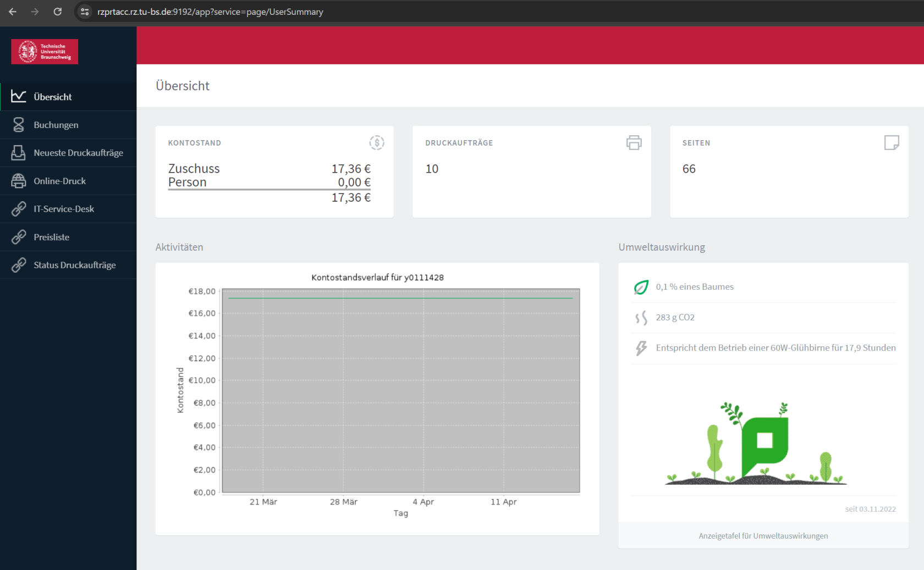Click the Buchungen hourglass icon
The image size is (924, 570).
[19, 125]
